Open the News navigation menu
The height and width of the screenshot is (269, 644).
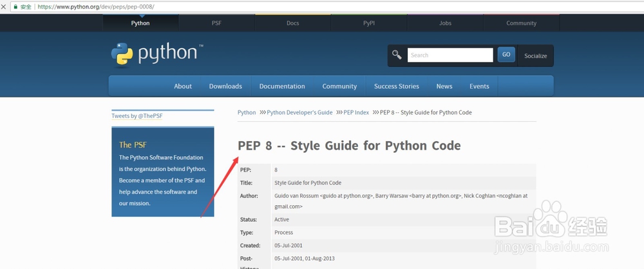444,86
